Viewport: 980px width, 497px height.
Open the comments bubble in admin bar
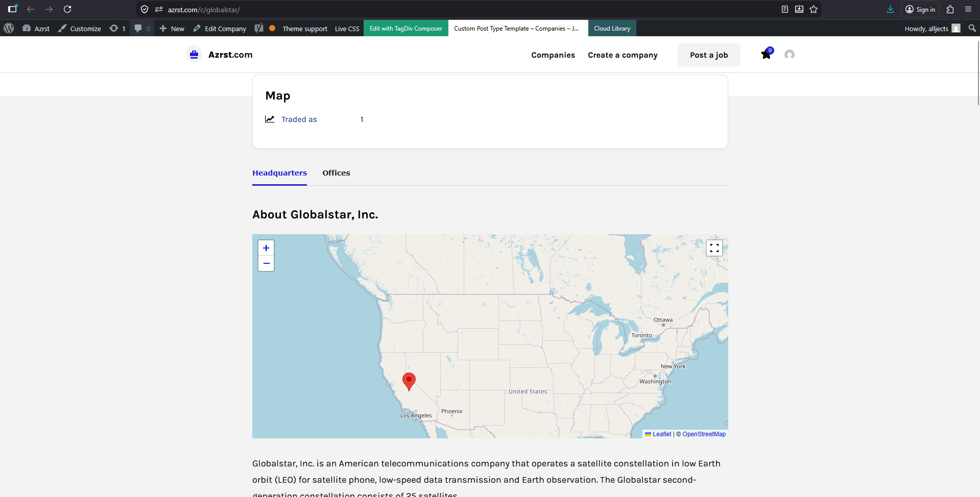[x=142, y=29]
